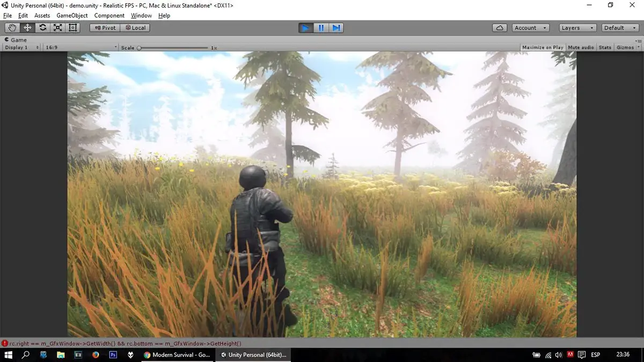The height and width of the screenshot is (362, 644).
Task: Click the red Adobe icon in the system tray
Action: pyautogui.click(x=570, y=354)
